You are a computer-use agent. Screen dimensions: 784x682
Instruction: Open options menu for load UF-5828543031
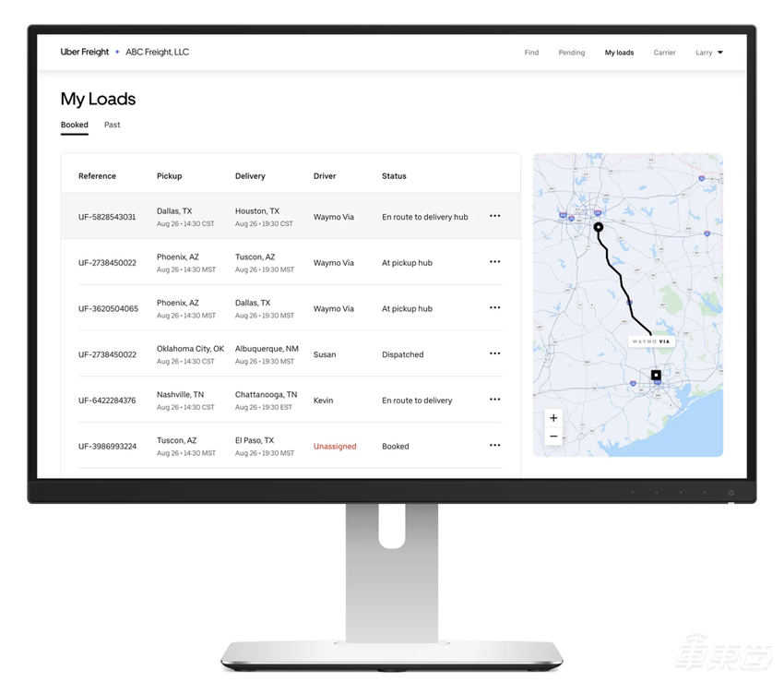tap(494, 216)
